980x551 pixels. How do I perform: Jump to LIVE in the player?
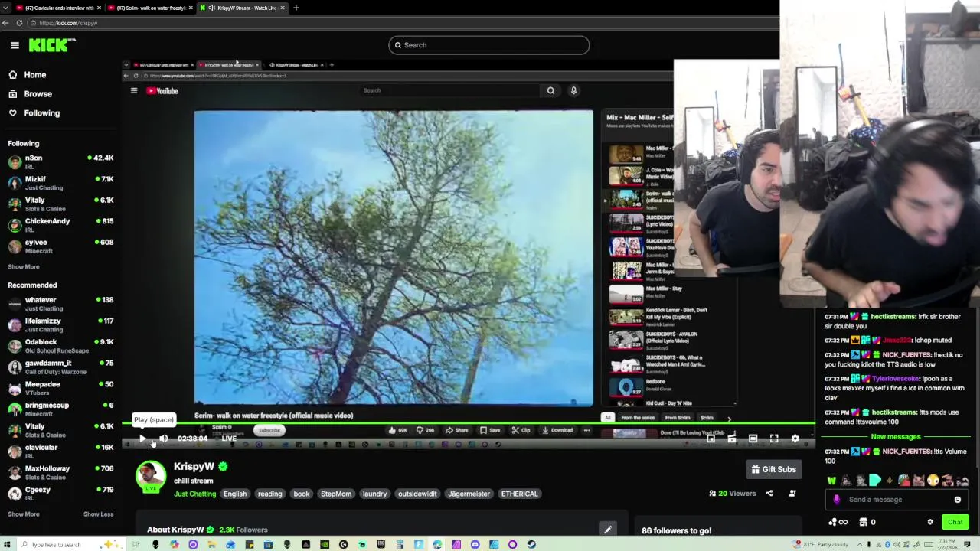pos(229,439)
